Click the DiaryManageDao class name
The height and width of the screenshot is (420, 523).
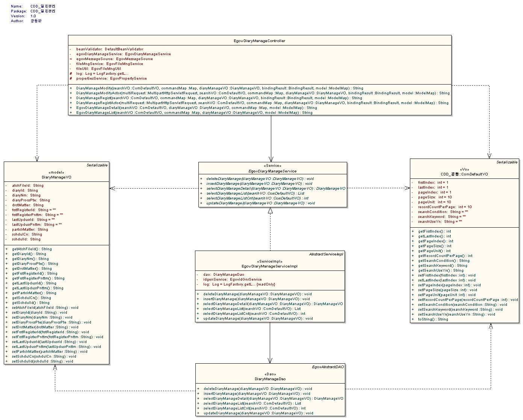[270, 379]
